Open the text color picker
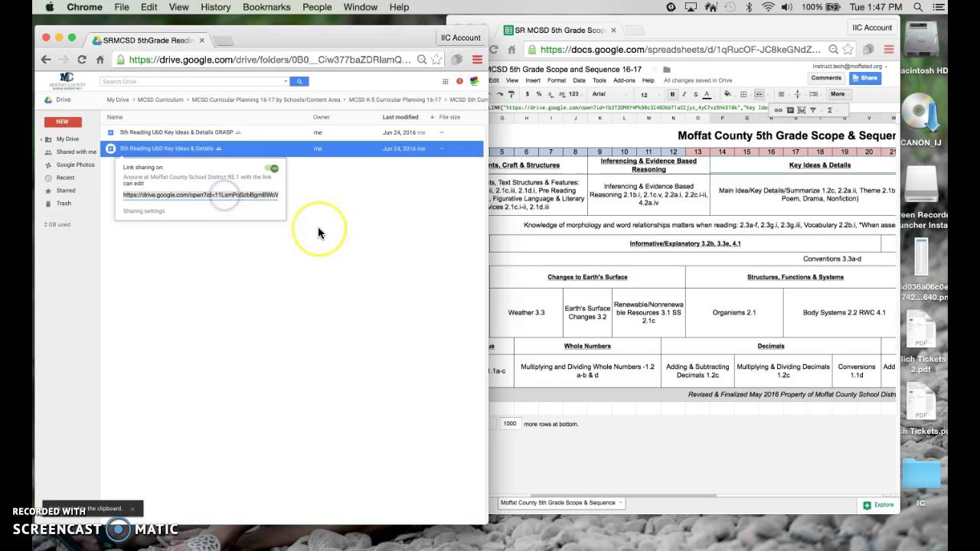The height and width of the screenshot is (551, 980). (x=707, y=94)
